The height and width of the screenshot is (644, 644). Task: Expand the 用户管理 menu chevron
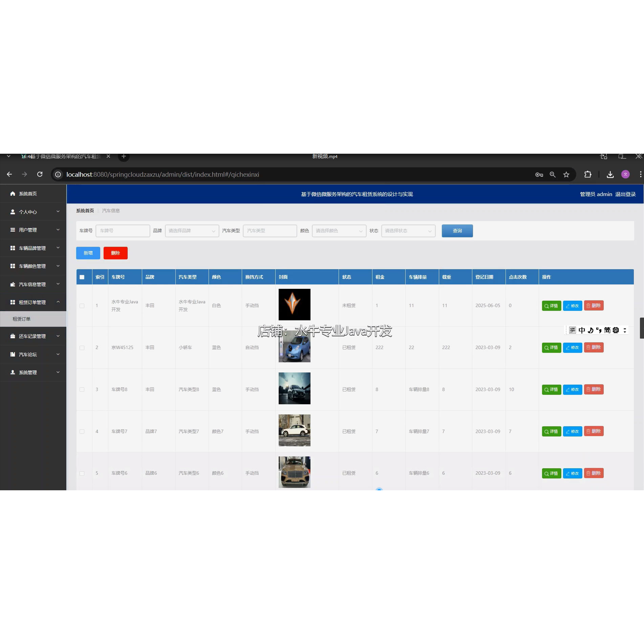click(x=58, y=230)
